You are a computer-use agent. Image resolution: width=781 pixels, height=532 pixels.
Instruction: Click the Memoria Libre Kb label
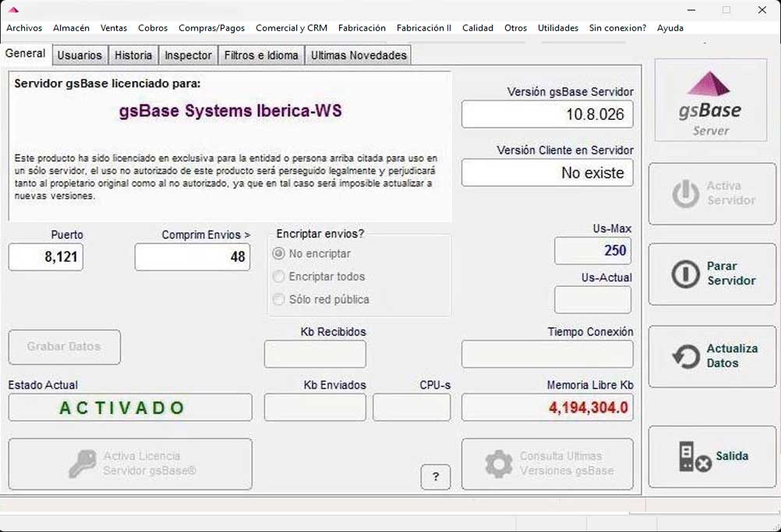pyautogui.click(x=590, y=385)
